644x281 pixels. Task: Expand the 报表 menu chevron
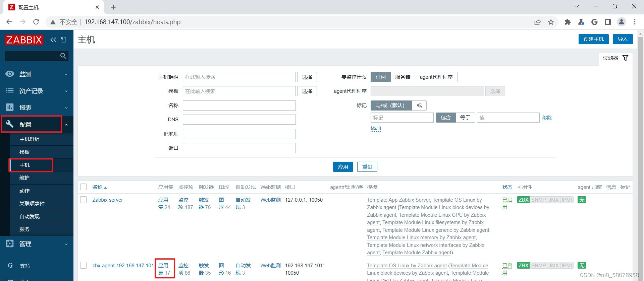tap(66, 108)
